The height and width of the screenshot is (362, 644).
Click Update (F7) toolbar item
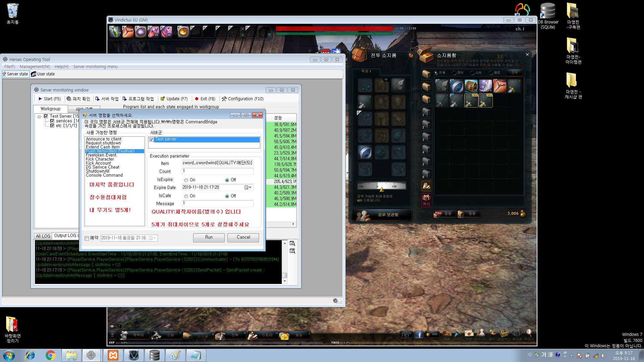pos(174,99)
